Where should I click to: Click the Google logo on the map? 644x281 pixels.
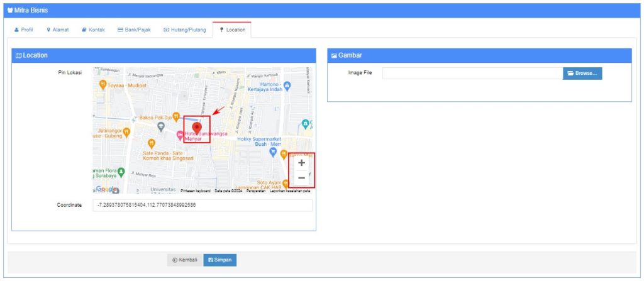point(106,189)
